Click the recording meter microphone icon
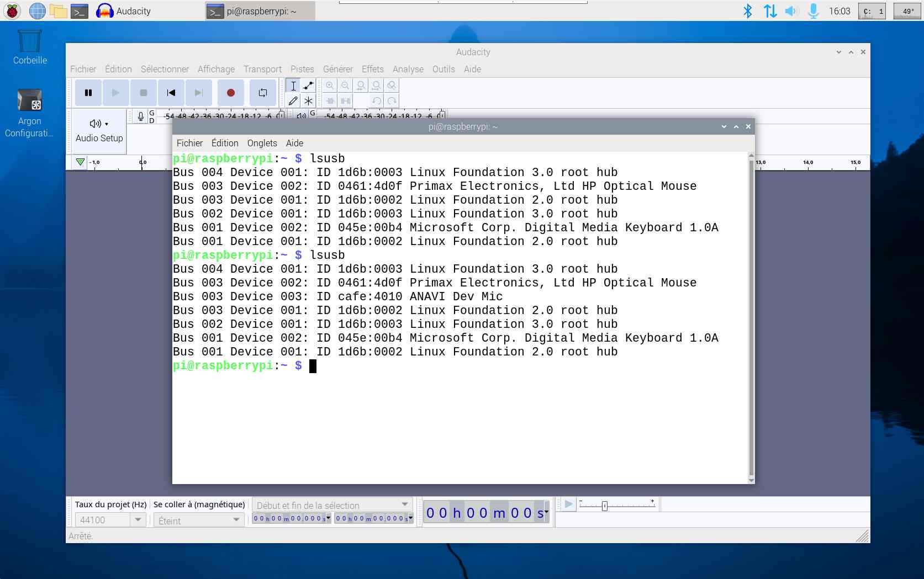Image resolution: width=924 pixels, height=579 pixels. click(x=141, y=116)
